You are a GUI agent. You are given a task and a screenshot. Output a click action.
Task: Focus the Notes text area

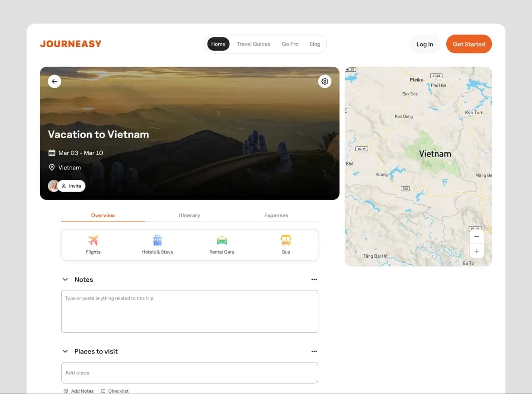(189, 311)
